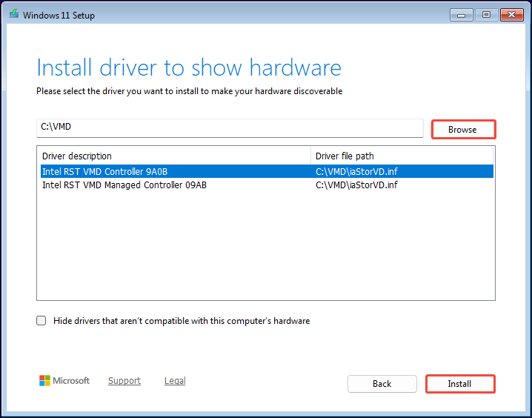Click the Browse button

coord(464,129)
